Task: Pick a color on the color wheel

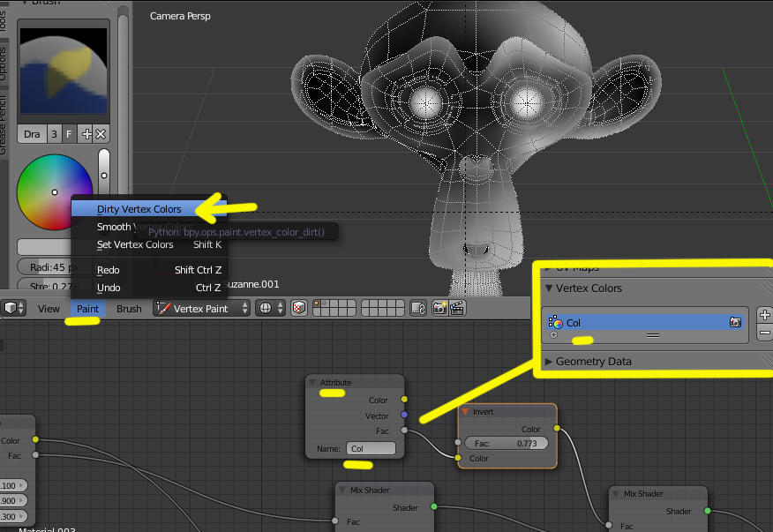Action: click(54, 191)
